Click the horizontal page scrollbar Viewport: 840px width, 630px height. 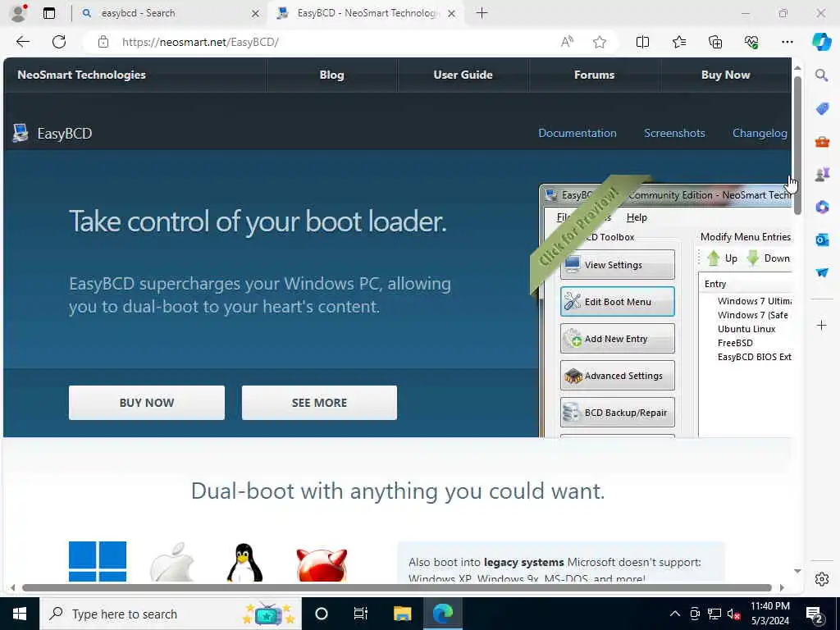[x=396, y=587]
